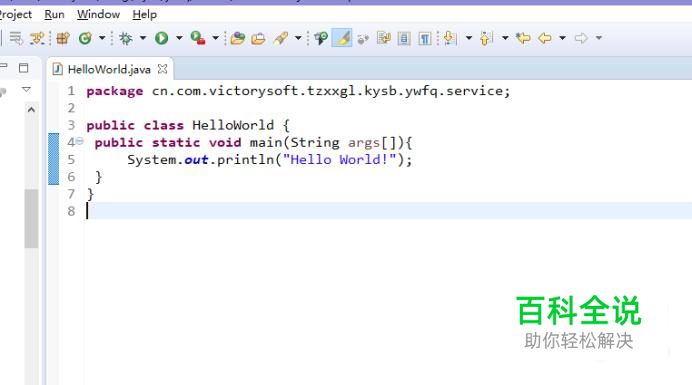This screenshot has width=692, height=385.
Task: Close the HelloWorld.java tab
Action: click(162, 69)
